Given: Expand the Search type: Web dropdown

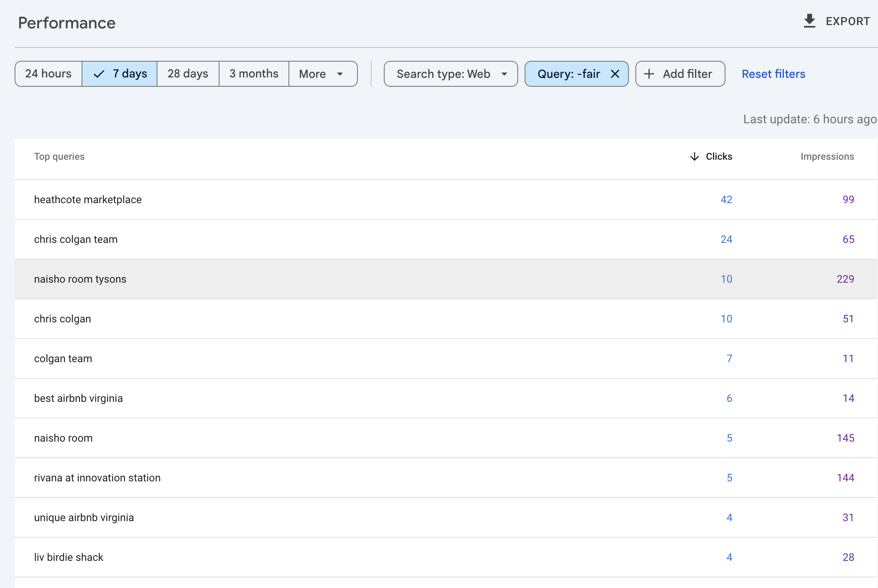Looking at the screenshot, I should click(450, 74).
